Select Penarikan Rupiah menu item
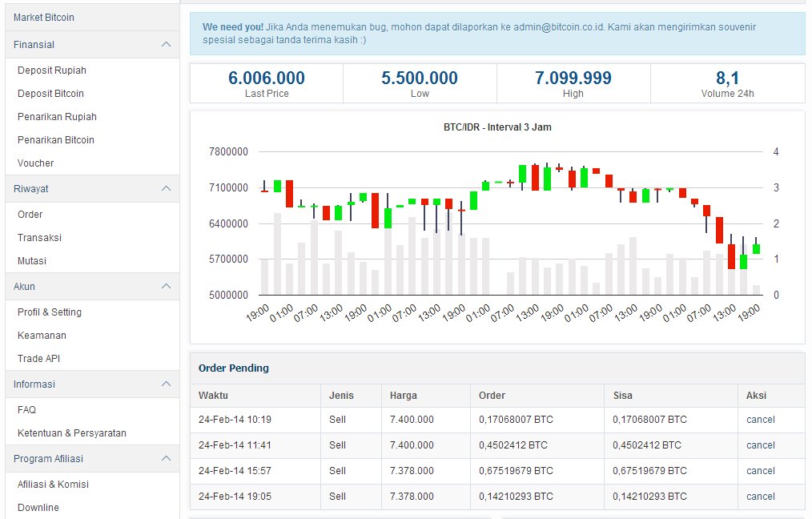812x519 pixels. pos(57,117)
